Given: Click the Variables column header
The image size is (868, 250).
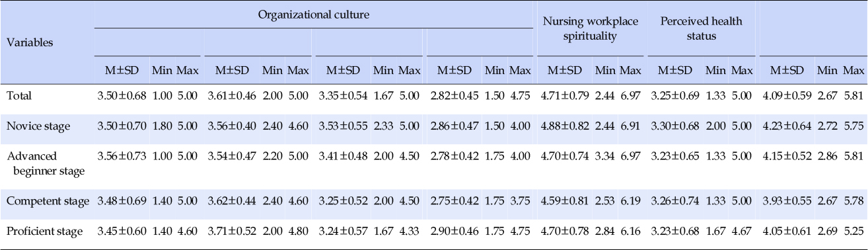Looking at the screenshot, I should [30, 42].
